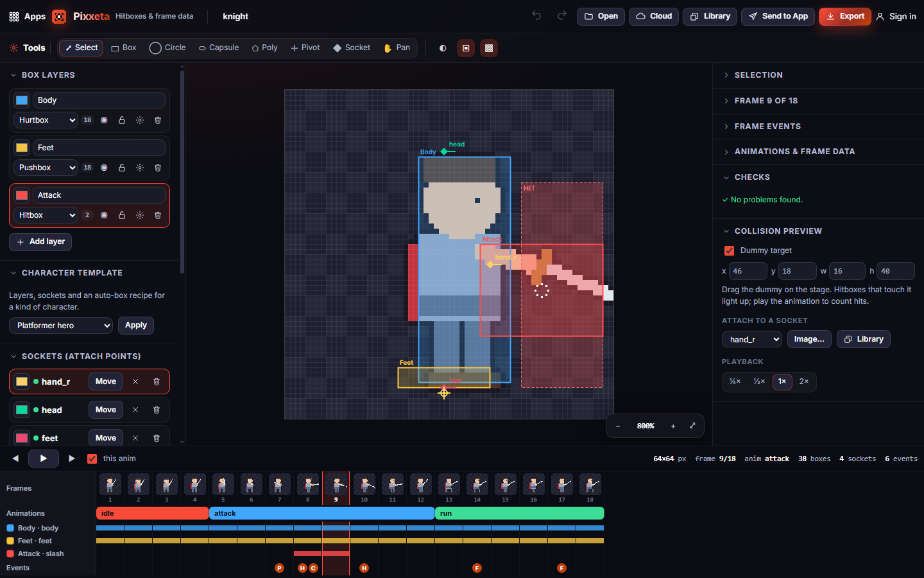Open the Hurtbox type dropdown for Body

click(46, 120)
